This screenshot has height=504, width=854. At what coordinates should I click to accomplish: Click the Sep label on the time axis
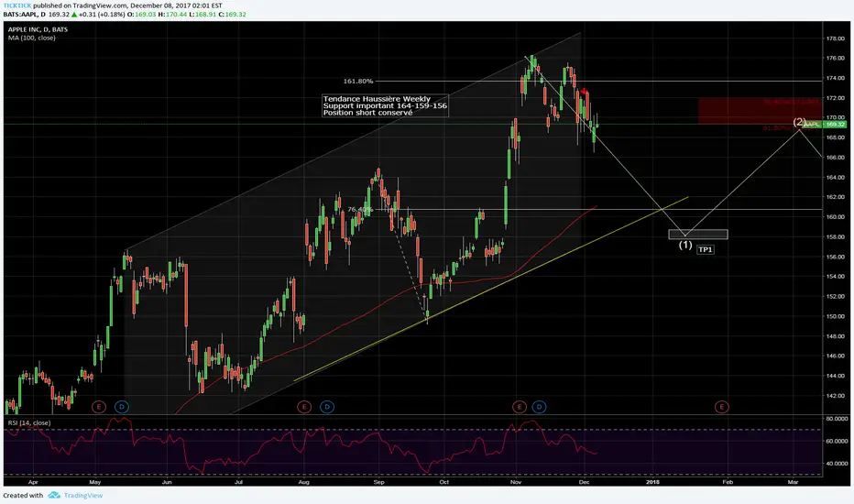point(379,482)
